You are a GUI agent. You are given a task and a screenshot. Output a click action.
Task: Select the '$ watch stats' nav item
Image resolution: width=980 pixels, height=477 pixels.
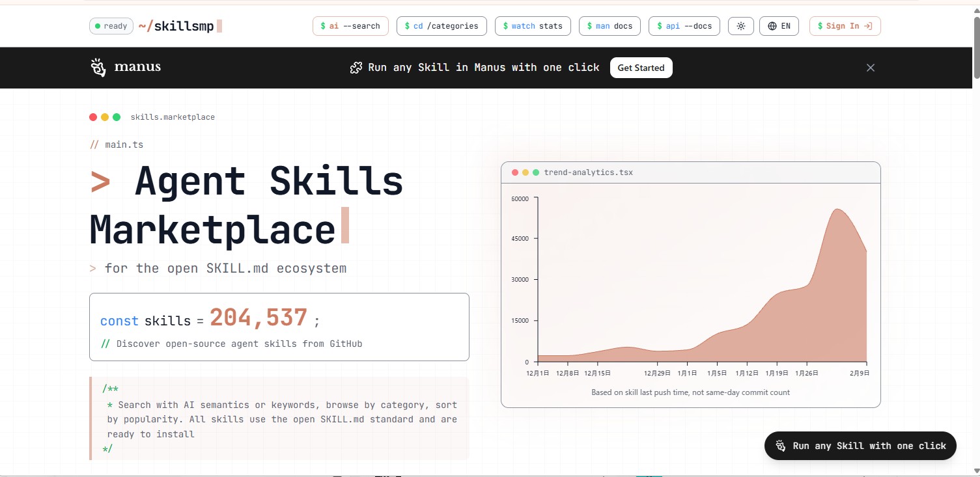click(x=533, y=26)
